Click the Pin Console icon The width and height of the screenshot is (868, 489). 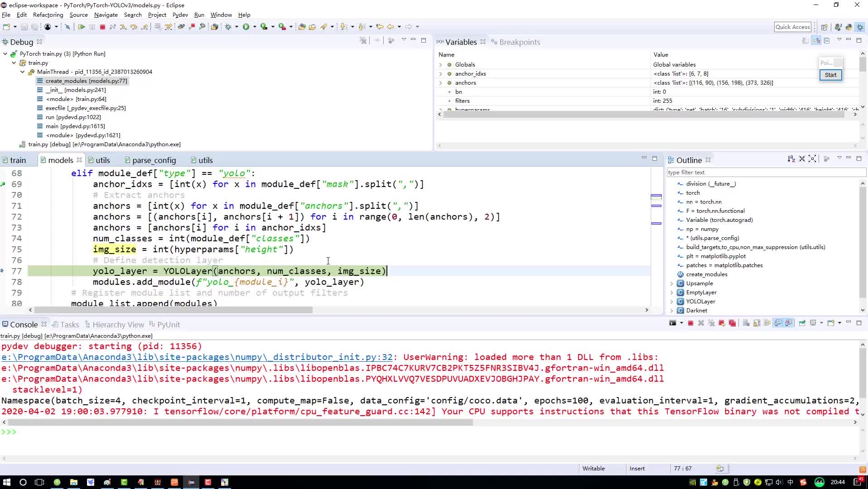pyautogui.click(x=802, y=323)
